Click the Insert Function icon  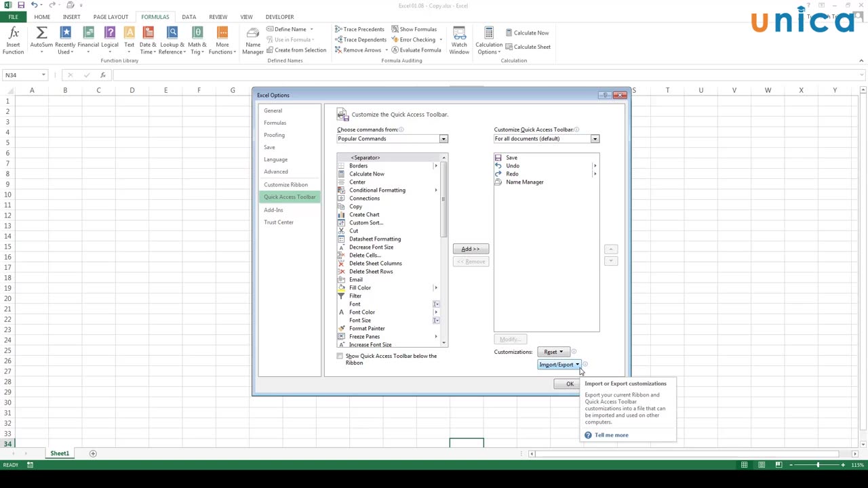[x=13, y=41]
